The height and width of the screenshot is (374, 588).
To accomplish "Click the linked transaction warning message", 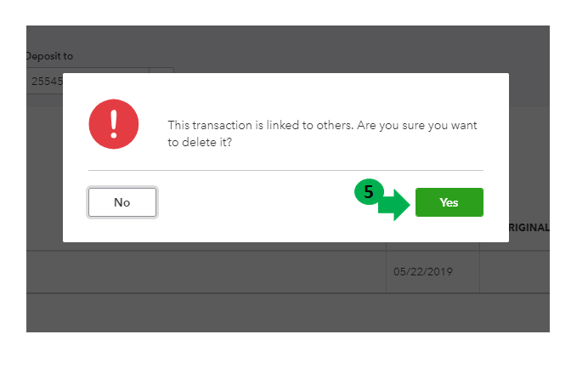I will coord(322,125).
